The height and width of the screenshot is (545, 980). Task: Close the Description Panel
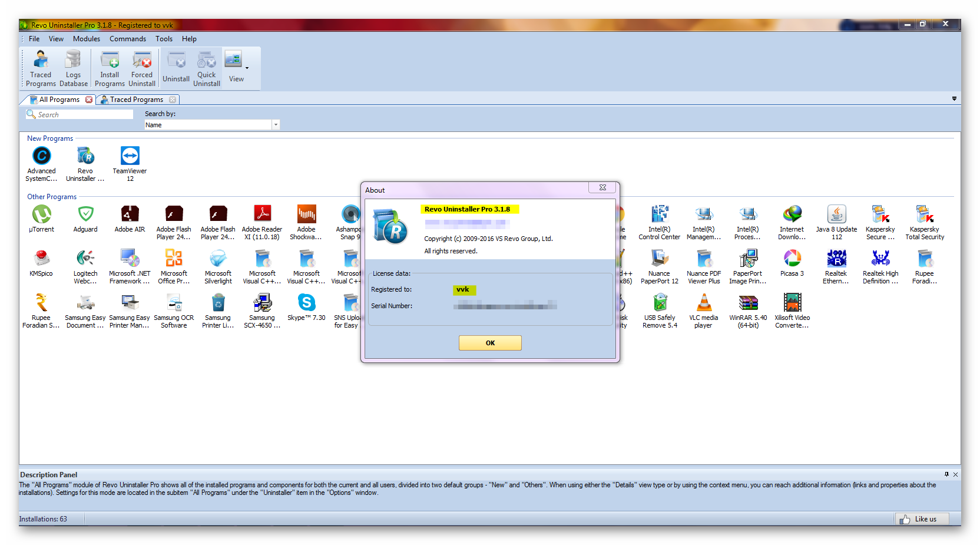955,474
